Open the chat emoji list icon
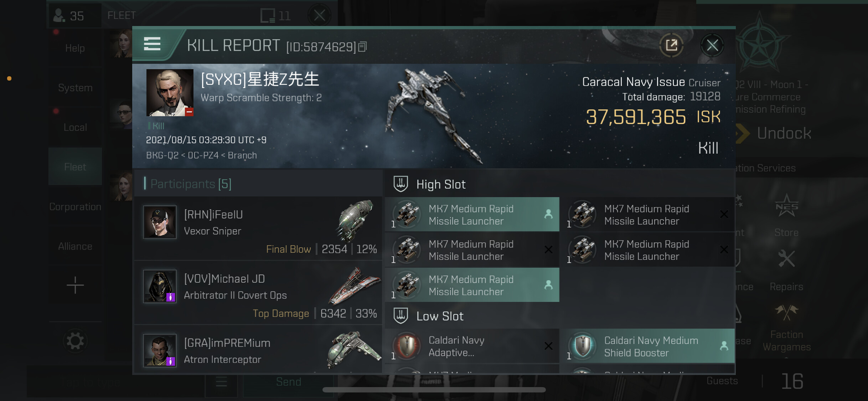868x401 pixels. click(x=221, y=382)
